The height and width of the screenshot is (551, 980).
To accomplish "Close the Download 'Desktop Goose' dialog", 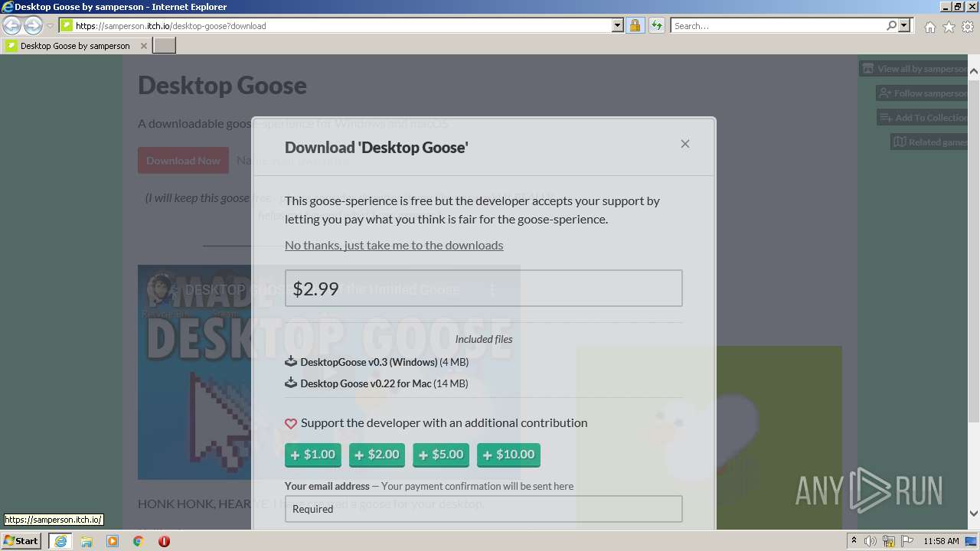I will click(685, 144).
